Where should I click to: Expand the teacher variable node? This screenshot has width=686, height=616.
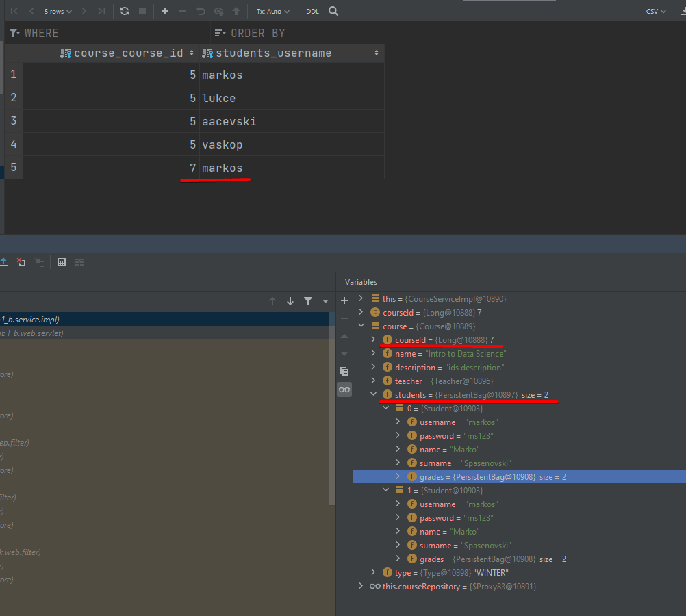click(x=374, y=381)
